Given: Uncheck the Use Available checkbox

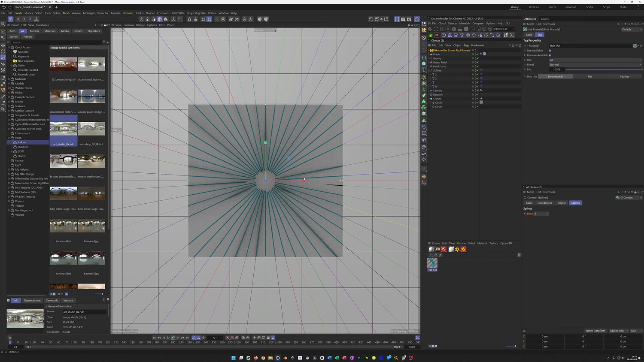Looking at the screenshot, I should pyautogui.click(x=550, y=51).
